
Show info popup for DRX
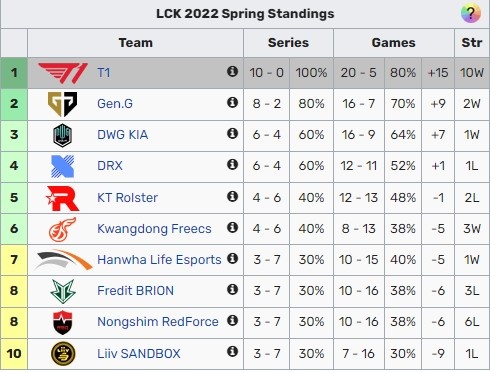coord(232,164)
